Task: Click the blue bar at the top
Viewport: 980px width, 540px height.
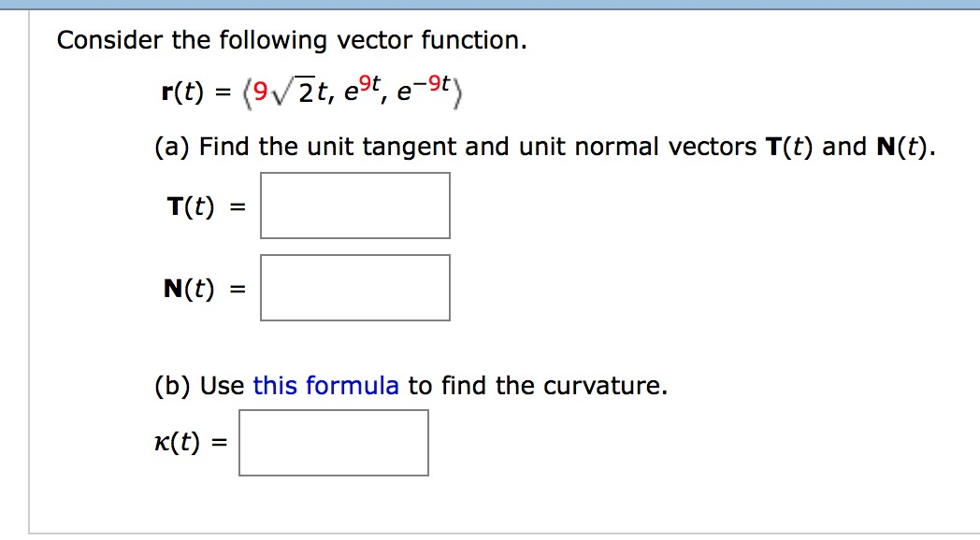Action: [x=490, y=5]
